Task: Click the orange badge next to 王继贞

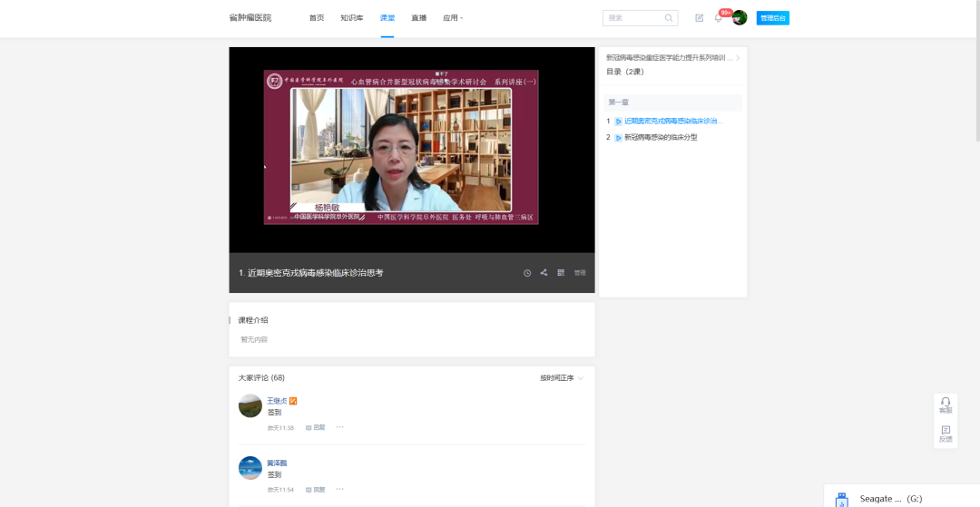Action: click(293, 401)
